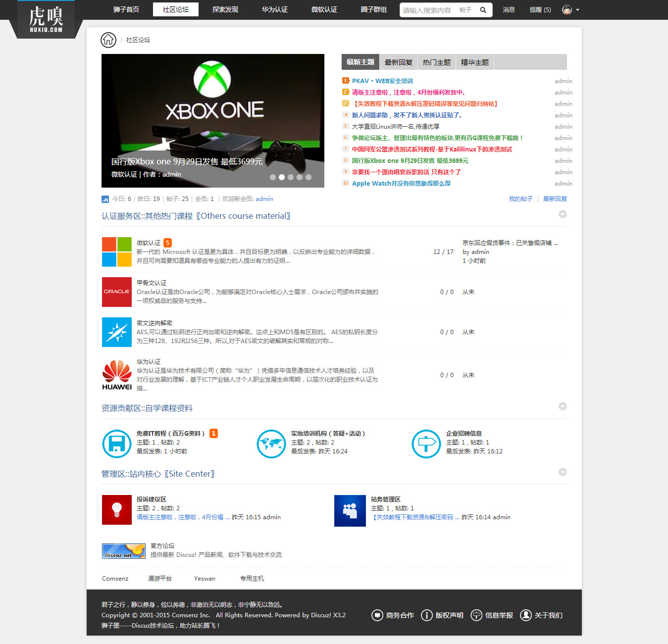
Task: Click the statistics bar chart icon
Action: 105,199
